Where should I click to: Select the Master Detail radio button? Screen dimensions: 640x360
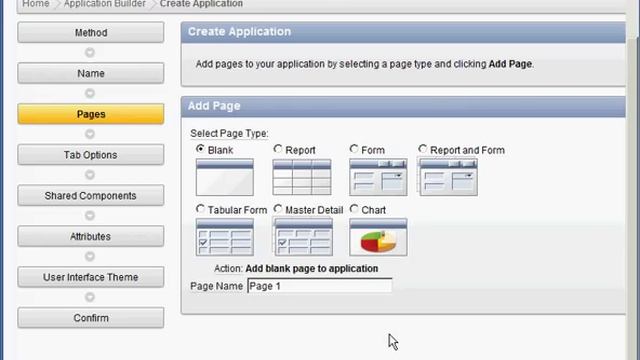coord(278,209)
